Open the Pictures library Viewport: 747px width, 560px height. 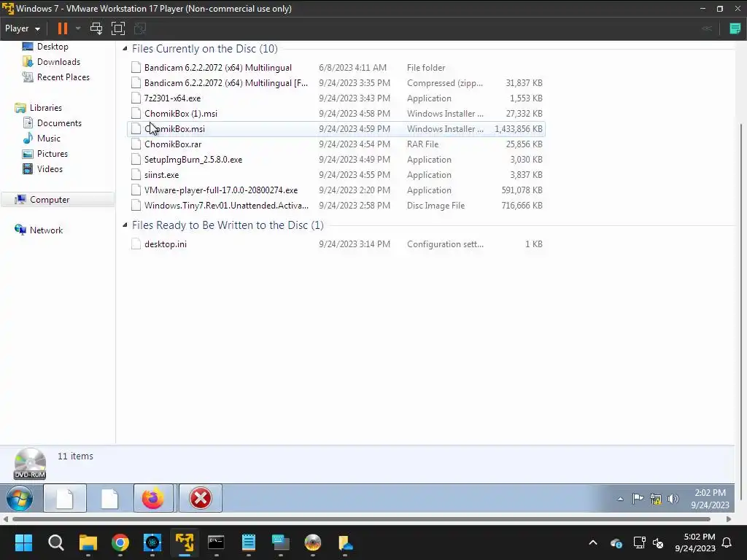52,154
